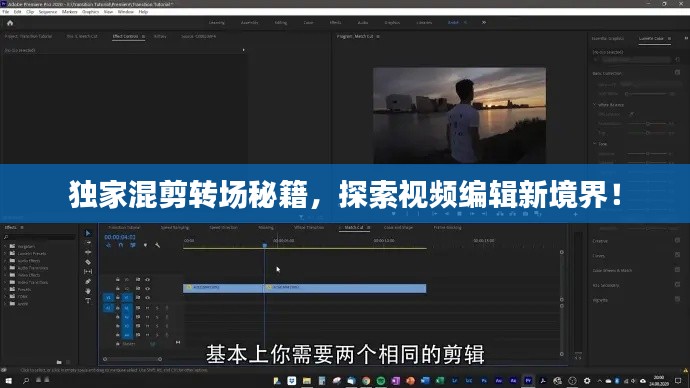
Task: Open the Effect Controls panel menu icon
Action: pos(143,37)
